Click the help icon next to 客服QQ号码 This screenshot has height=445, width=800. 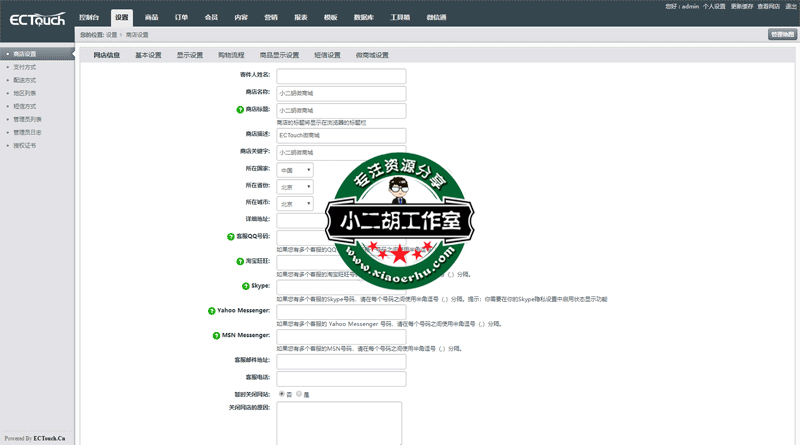click(x=230, y=237)
